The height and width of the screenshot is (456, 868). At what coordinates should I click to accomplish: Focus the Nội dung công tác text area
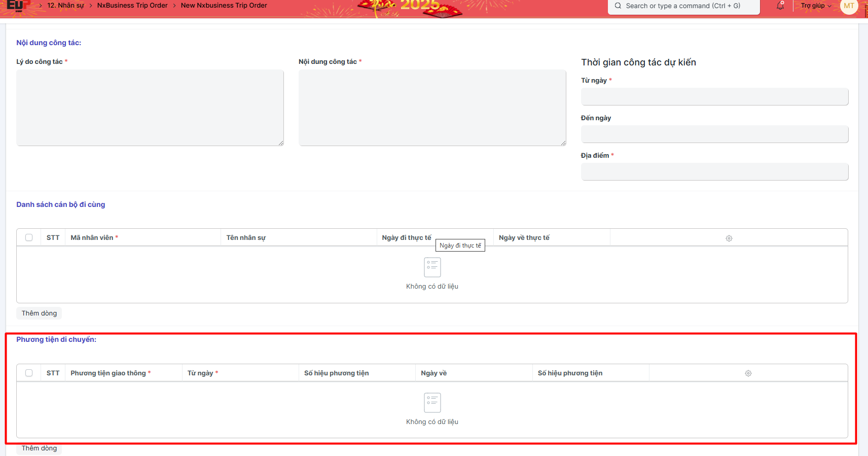pos(432,108)
